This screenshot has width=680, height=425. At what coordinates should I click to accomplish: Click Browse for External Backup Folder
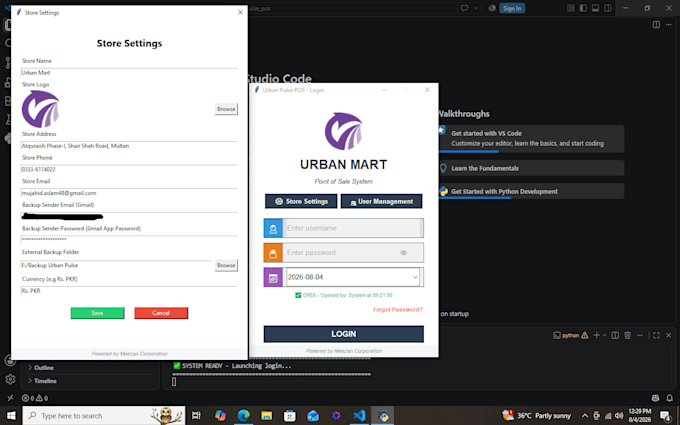point(226,265)
